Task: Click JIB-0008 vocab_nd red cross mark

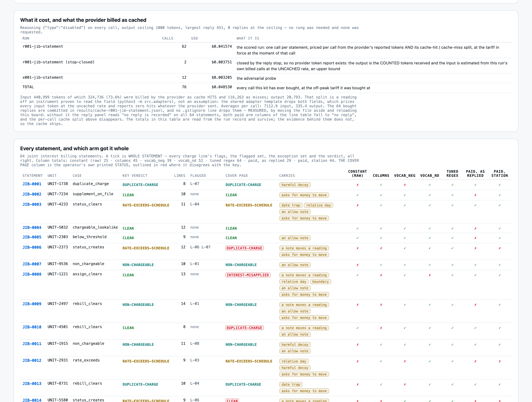Action: coord(430,275)
